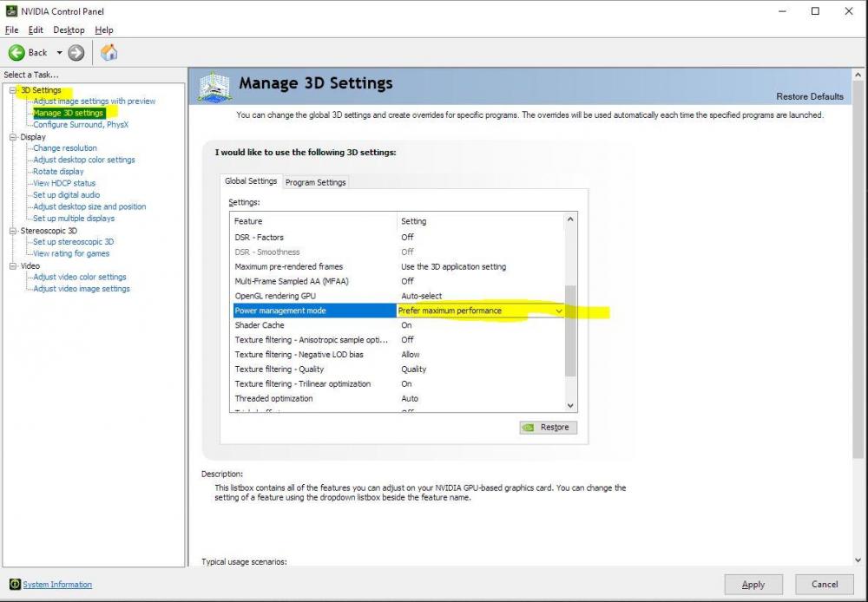Screen dimensions: 868x602
Task: Select the Threaded optimization row
Action: [398, 398]
